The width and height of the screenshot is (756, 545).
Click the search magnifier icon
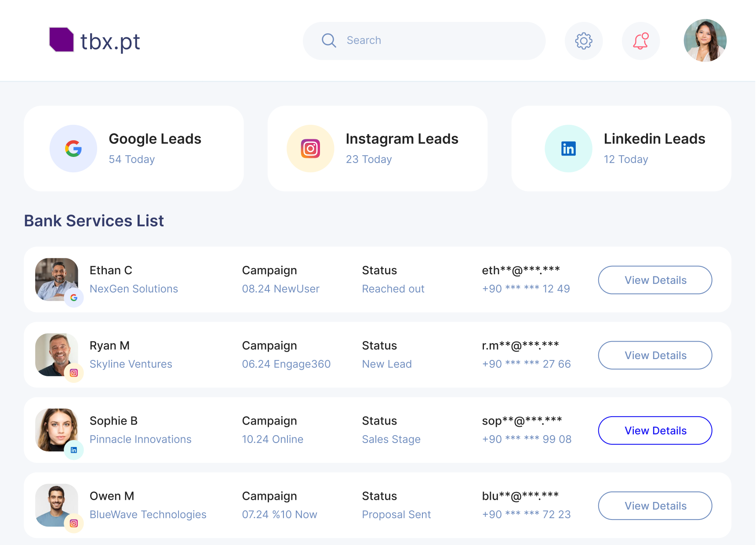click(x=328, y=40)
